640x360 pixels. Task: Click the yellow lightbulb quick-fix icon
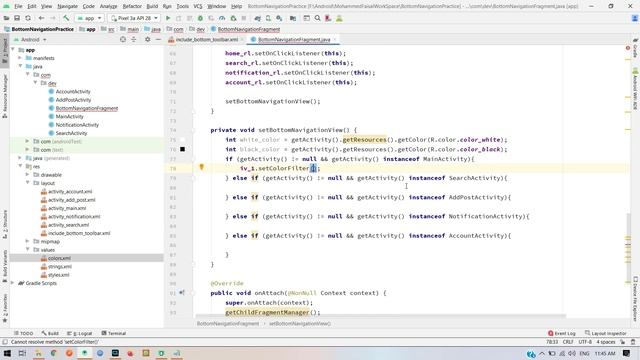tap(201, 167)
